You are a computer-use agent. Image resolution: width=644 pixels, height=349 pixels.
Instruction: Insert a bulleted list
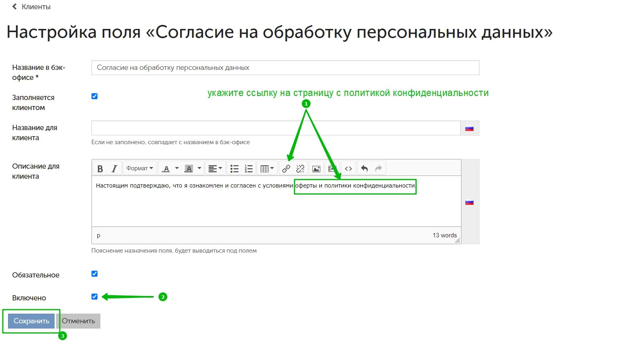[234, 169]
